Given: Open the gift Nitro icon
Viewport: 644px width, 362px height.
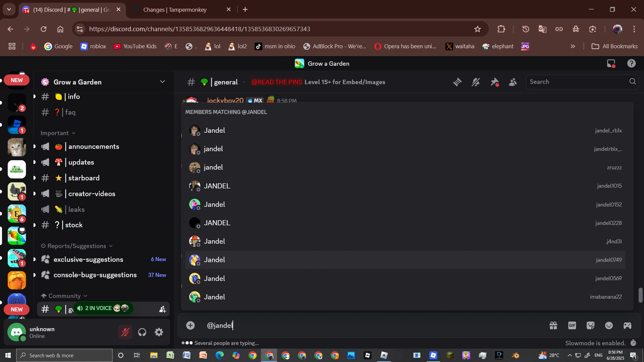Looking at the screenshot, I should coord(553,325).
